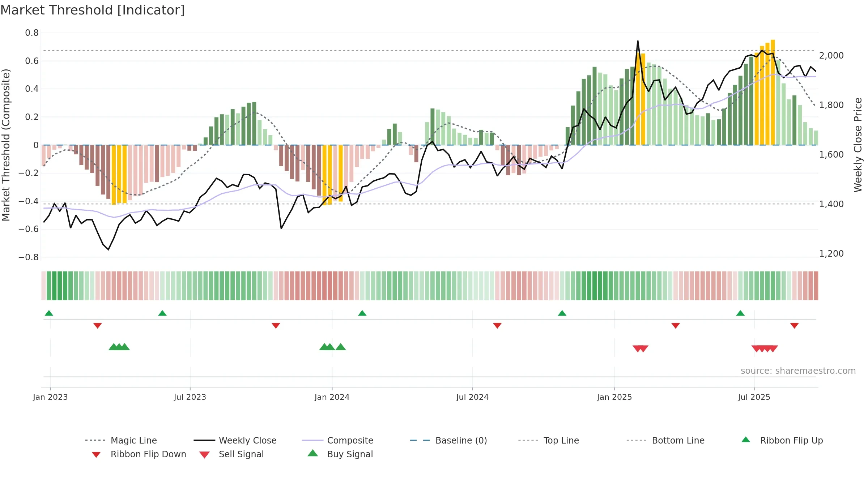868x488 pixels.
Task: Toggle the Top Line legend entry
Action: coord(548,440)
